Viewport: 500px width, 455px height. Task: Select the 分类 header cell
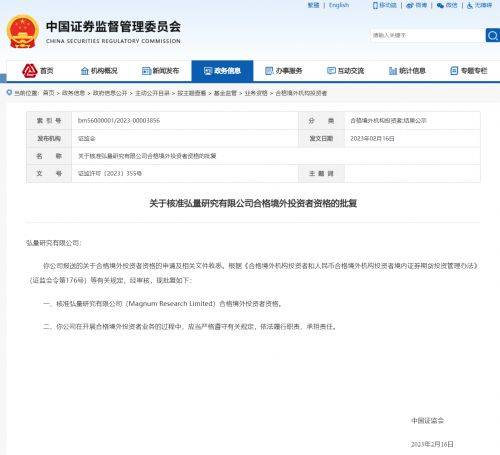tap(321, 121)
